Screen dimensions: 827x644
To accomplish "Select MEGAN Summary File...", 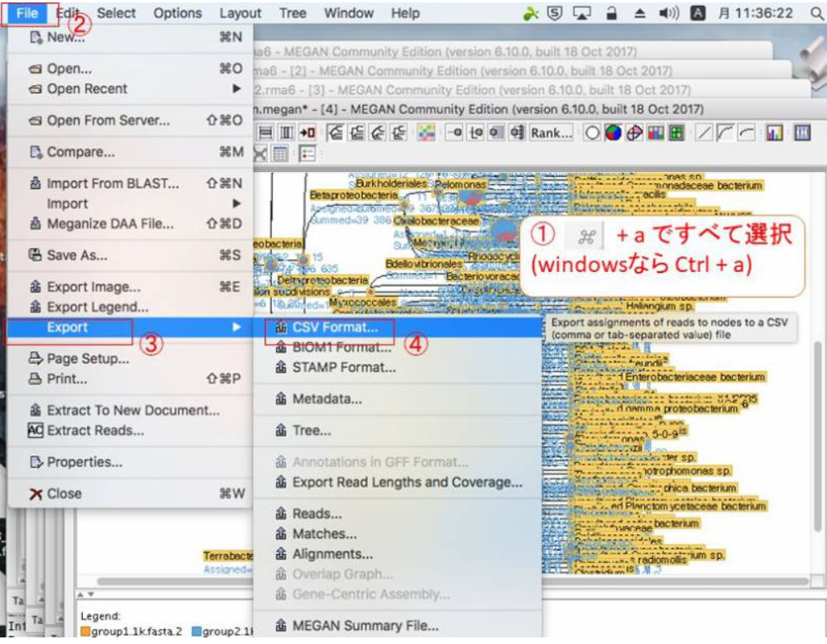I will click(399, 626).
